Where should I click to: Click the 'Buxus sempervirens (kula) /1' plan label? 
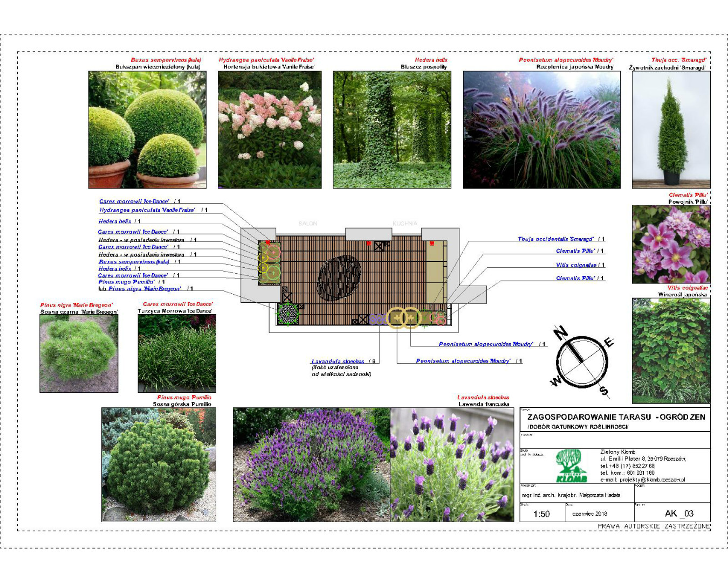[x=140, y=261]
